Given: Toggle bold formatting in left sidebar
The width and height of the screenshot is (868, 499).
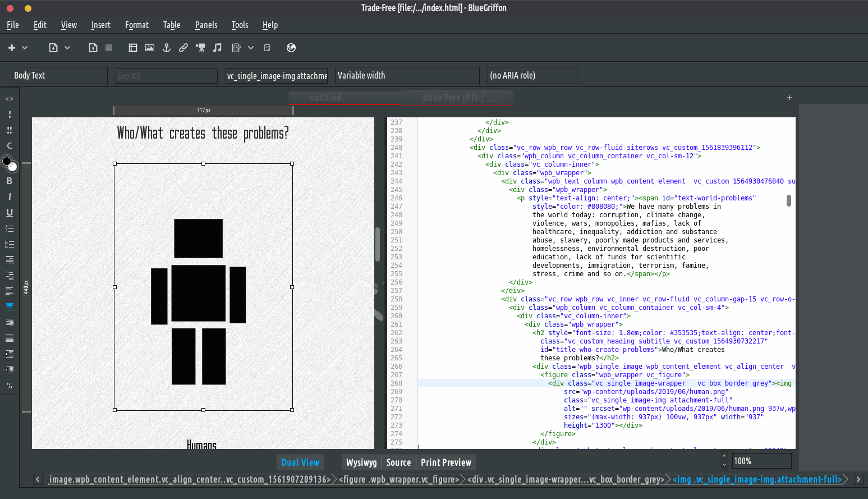Looking at the screenshot, I should click(x=10, y=181).
